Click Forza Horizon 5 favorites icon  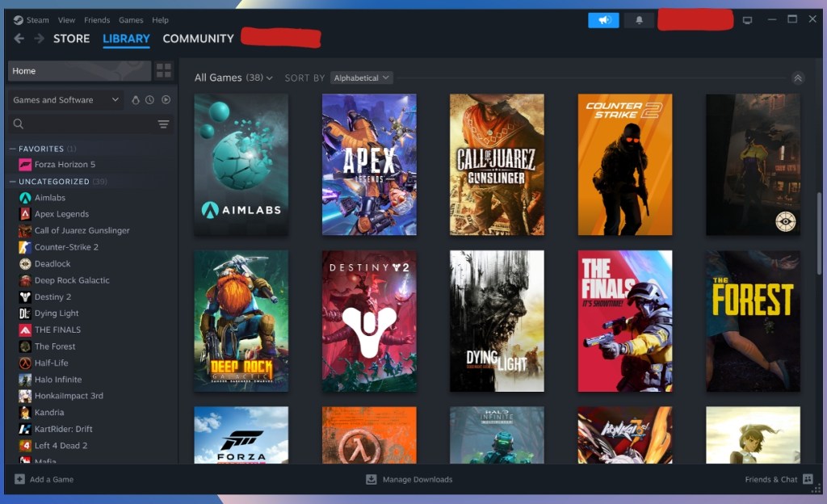[x=25, y=165]
